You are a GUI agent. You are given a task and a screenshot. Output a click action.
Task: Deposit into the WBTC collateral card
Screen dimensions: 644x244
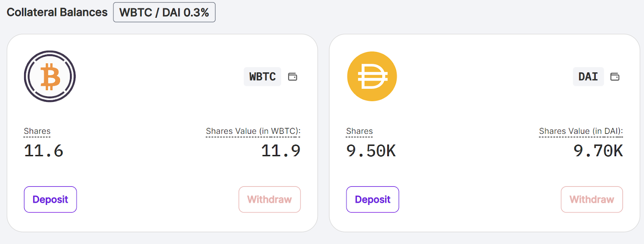(x=50, y=199)
